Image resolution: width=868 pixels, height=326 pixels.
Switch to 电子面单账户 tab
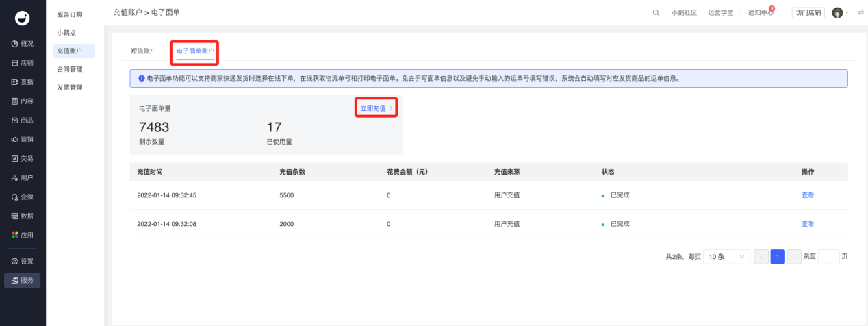pyautogui.click(x=195, y=51)
